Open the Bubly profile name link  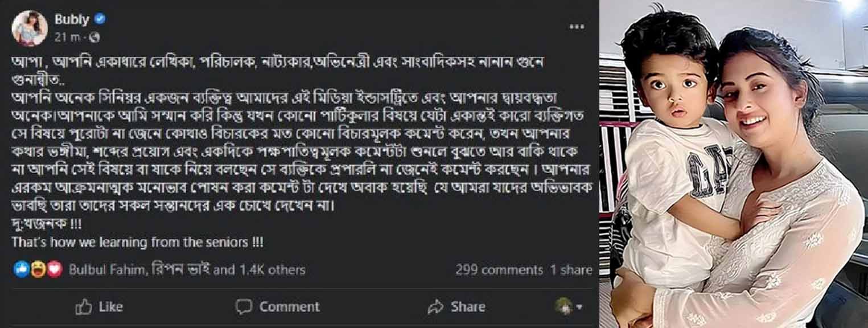click(72, 19)
